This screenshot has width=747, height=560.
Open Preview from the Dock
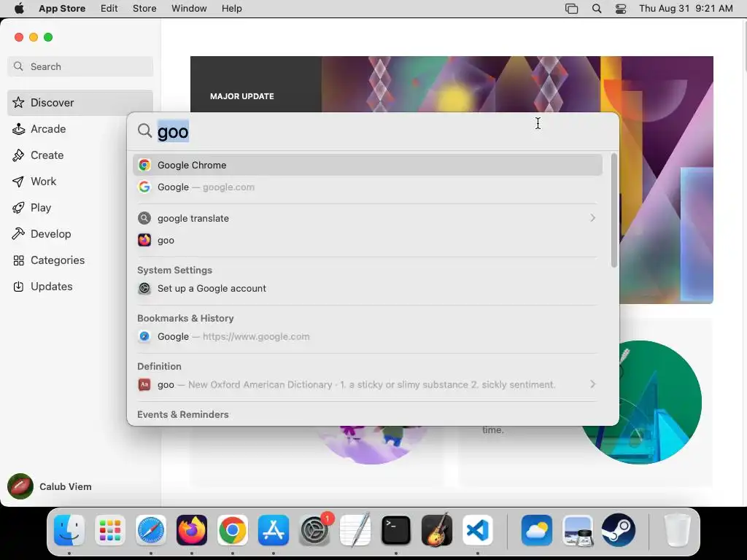[578, 530]
